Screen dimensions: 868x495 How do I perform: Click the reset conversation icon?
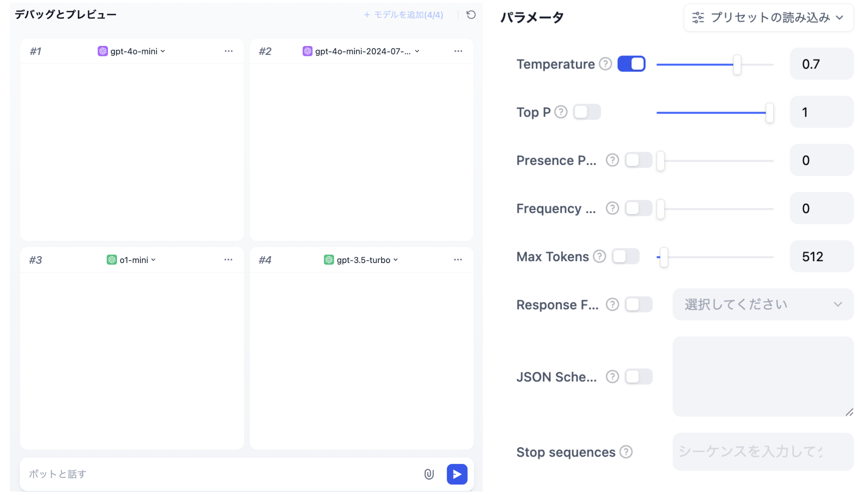pyautogui.click(x=471, y=15)
